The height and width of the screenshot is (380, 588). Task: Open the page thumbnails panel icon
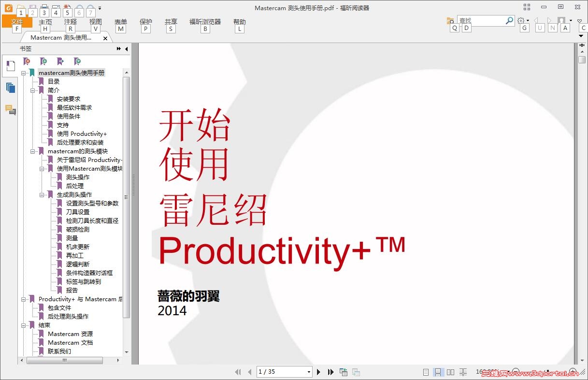point(11,88)
